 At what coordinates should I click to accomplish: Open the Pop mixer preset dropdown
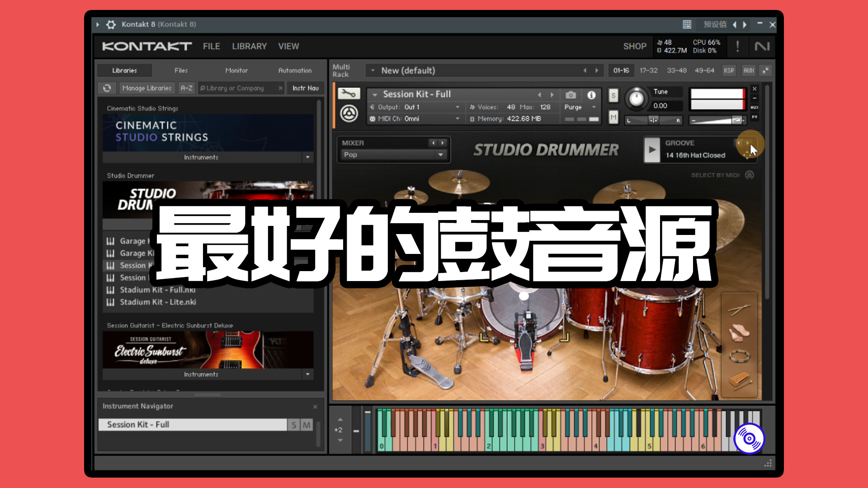click(394, 155)
